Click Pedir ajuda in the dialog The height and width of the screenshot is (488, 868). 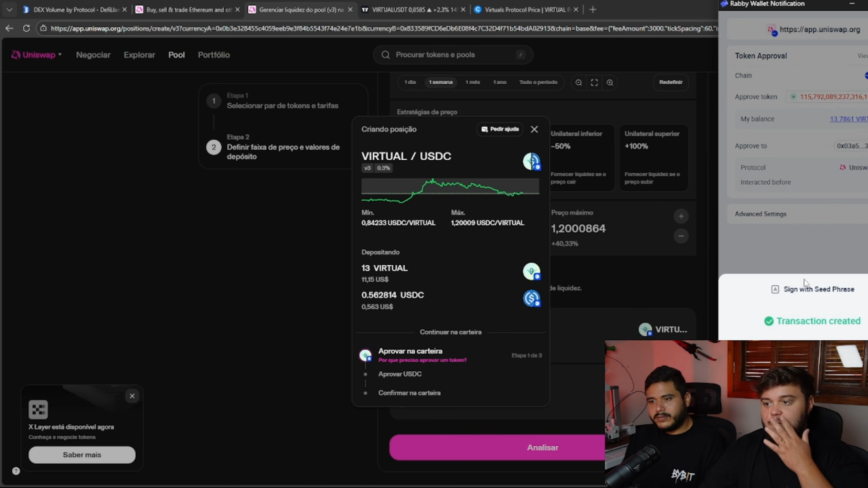tap(500, 129)
